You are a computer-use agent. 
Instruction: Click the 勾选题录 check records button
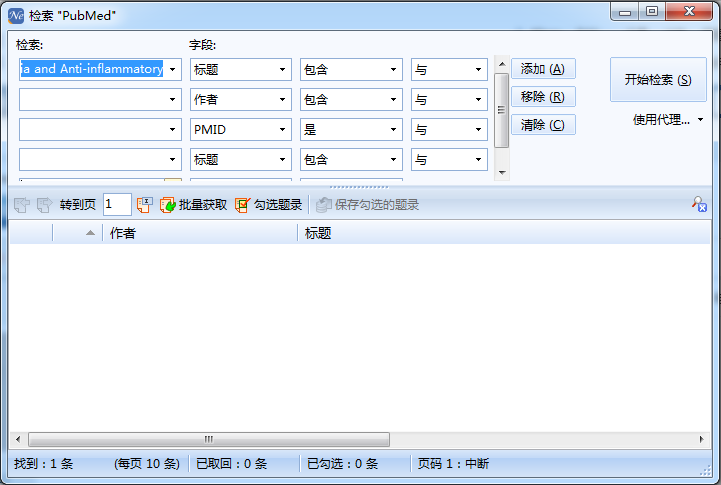click(269, 205)
